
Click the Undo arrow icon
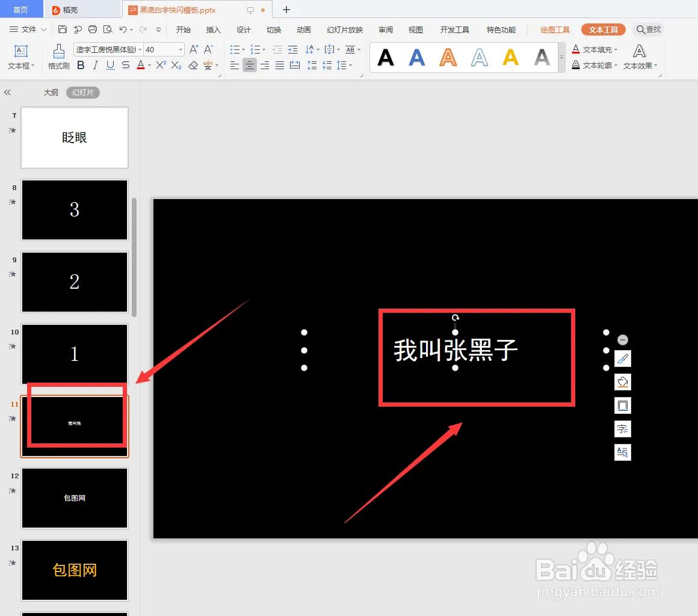tap(123, 29)
